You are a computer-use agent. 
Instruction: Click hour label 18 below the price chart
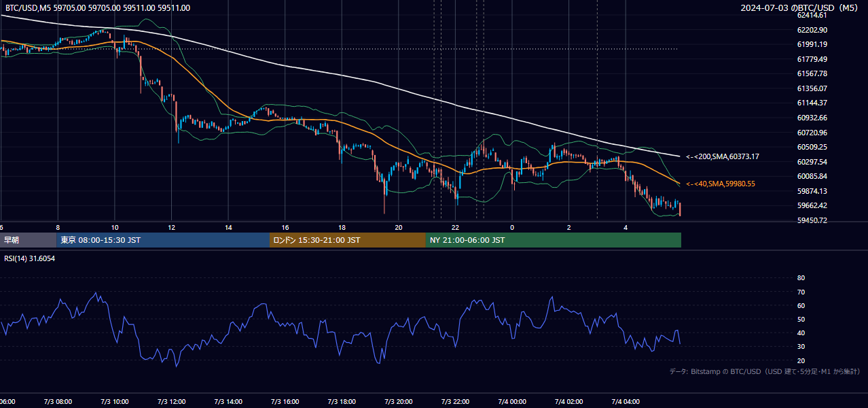coord(342,227)
